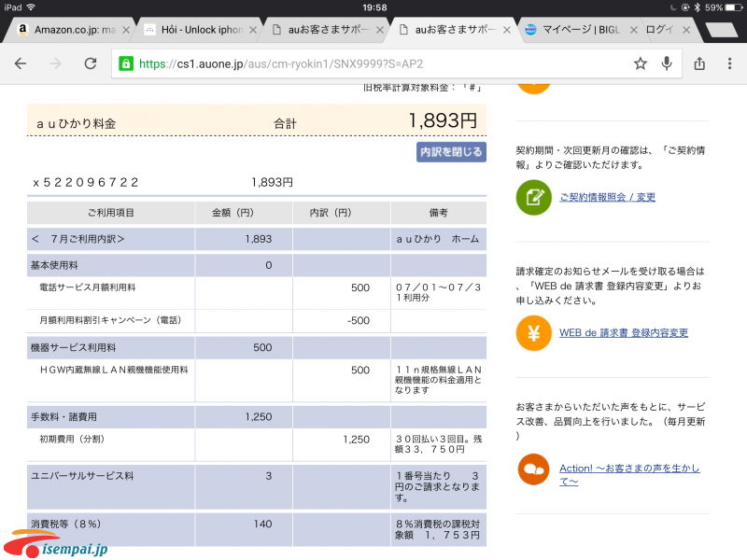Close the マイページ BIGLOBE tab
The image size is (747, 560).
point(634,30)
